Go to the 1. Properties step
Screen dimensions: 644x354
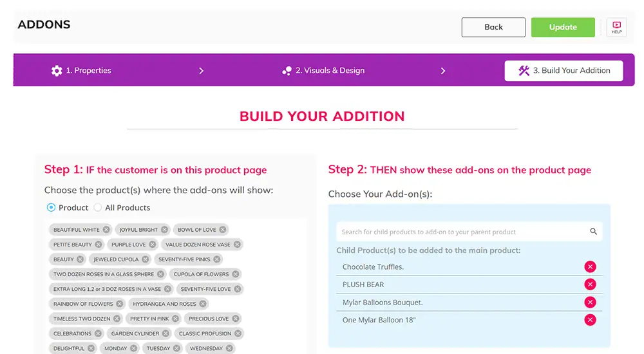pos(81,71)
